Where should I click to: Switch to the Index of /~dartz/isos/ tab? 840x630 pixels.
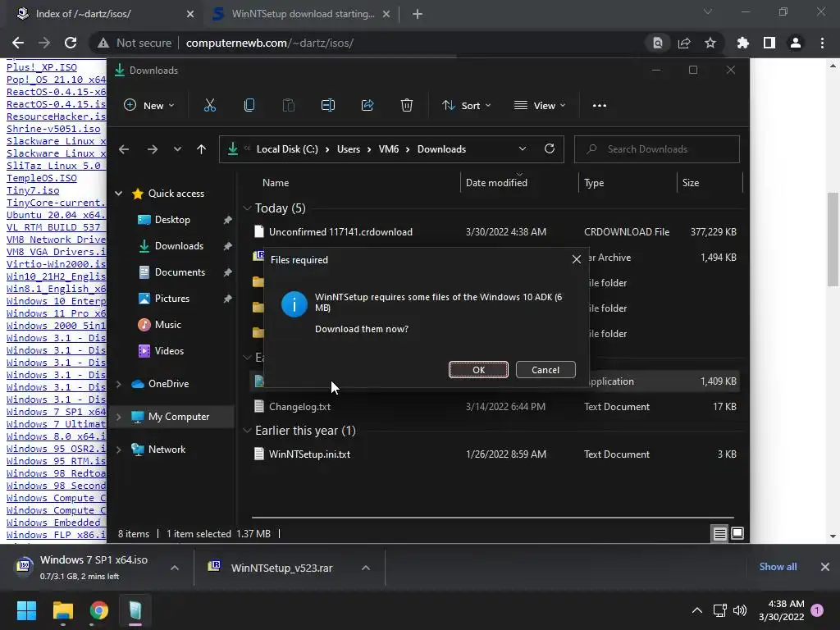click(x=102, y=14)
